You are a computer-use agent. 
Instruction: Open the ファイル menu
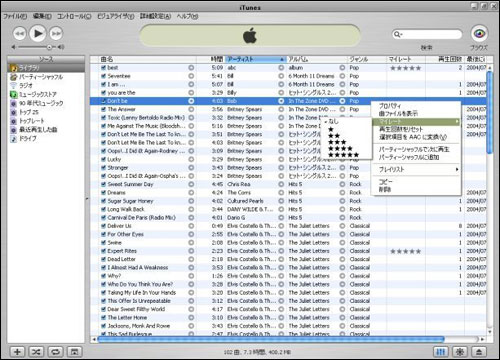[x=15, y=16]
